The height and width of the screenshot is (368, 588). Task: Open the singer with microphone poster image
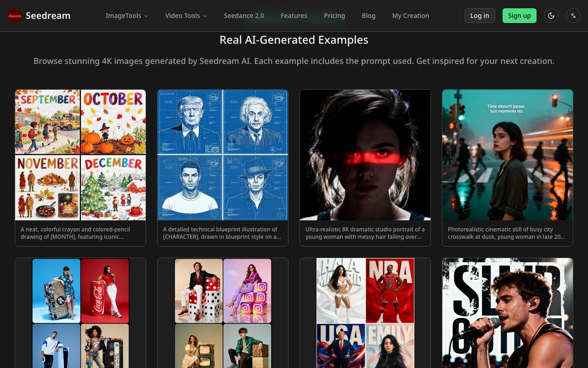[508, 313]
